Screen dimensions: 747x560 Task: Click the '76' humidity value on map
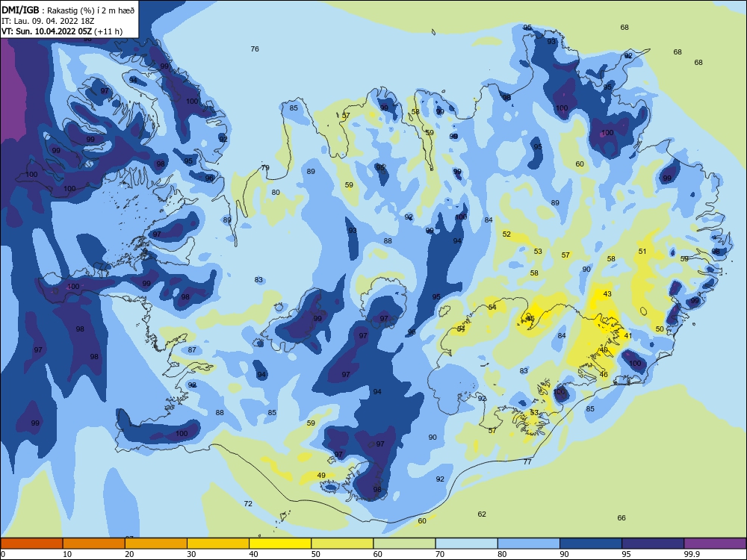tap(255, 49)
